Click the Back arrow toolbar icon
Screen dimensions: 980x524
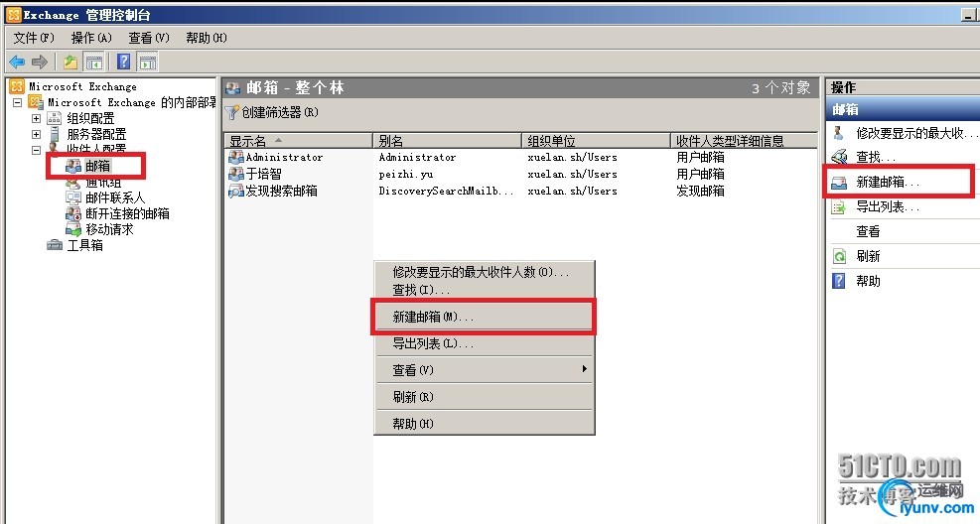coord(17,62)
